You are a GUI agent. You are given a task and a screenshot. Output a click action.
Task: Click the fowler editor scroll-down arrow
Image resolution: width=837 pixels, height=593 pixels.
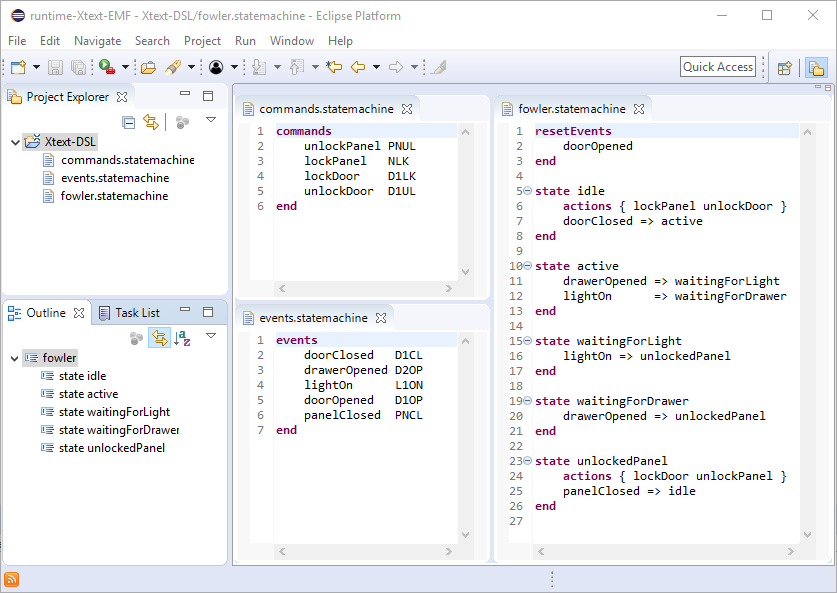coord(807,535)
